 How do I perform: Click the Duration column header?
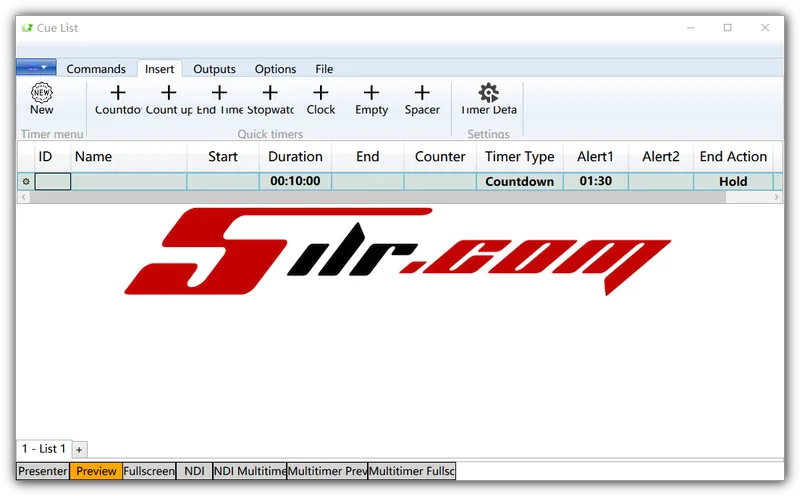point(295,157)
